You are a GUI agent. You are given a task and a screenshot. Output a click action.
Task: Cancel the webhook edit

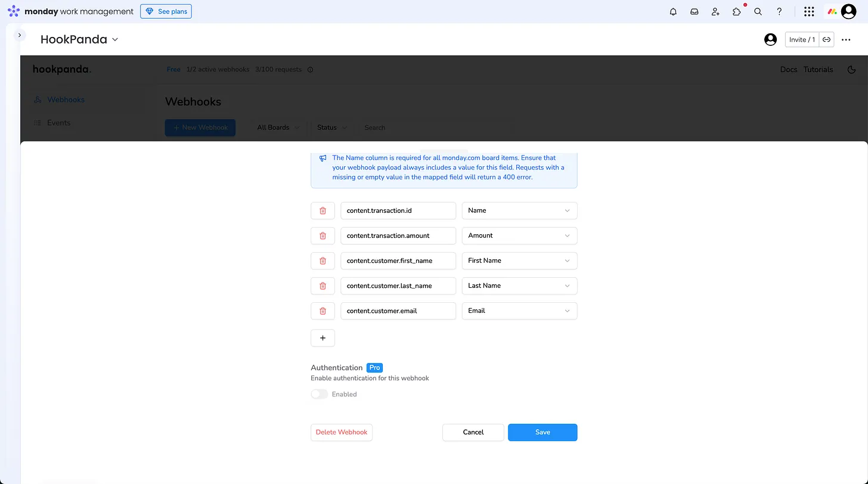click(x=473, y=432)
